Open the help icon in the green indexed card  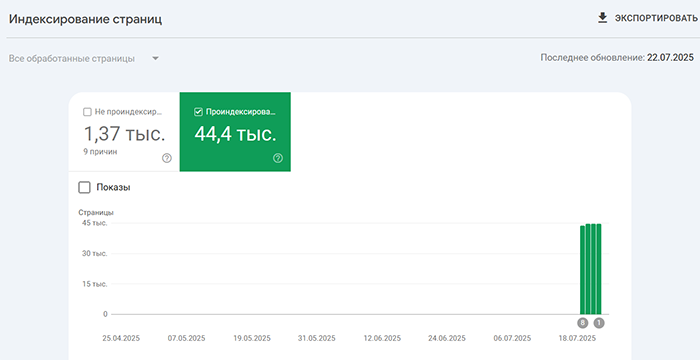coord(278,158)
